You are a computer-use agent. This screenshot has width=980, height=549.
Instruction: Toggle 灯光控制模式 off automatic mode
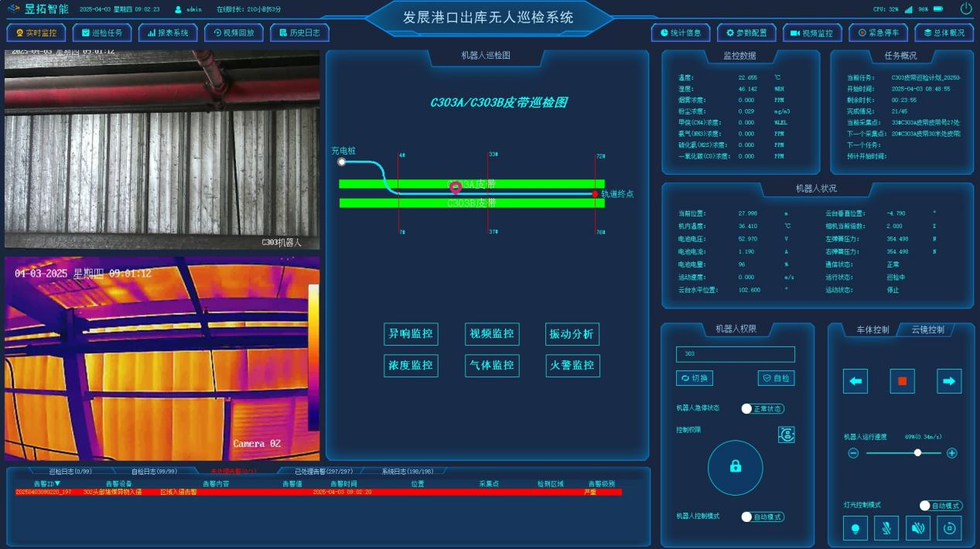coord(924,506)
